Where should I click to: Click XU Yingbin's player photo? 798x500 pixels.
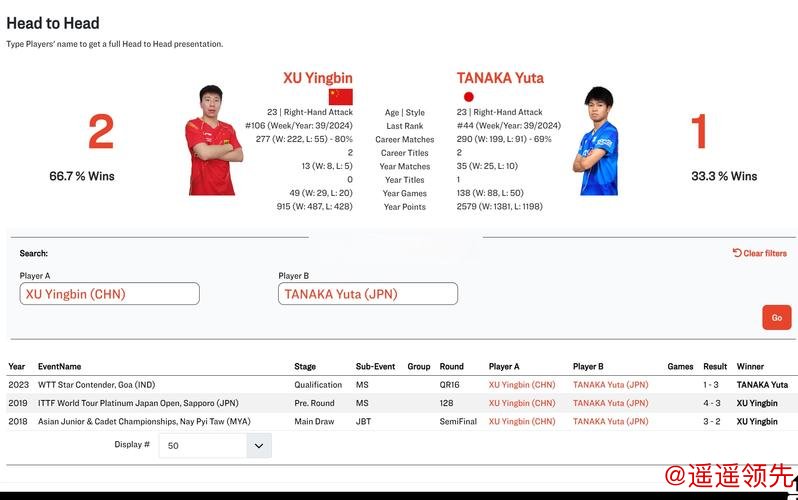click(214, 141)
